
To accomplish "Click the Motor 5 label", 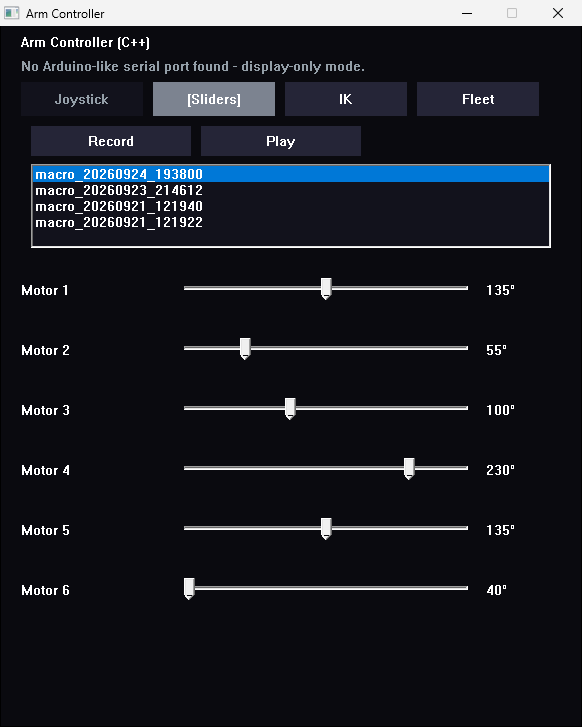I will (x=45, y=530).
